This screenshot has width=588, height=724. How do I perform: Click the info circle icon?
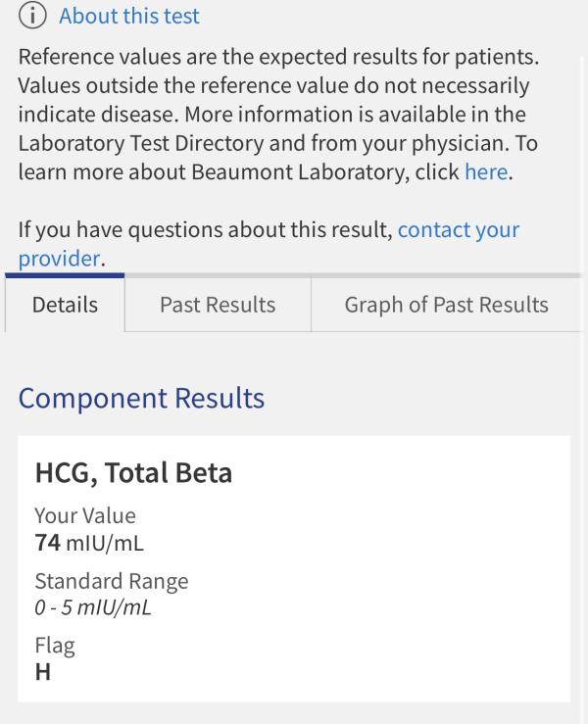click(32, 16)
